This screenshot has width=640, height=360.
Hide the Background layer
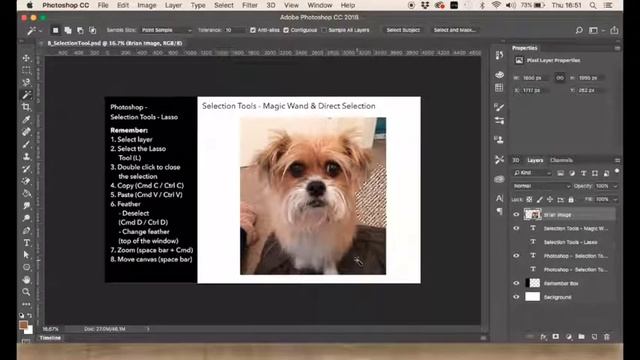tap(516, 297)
